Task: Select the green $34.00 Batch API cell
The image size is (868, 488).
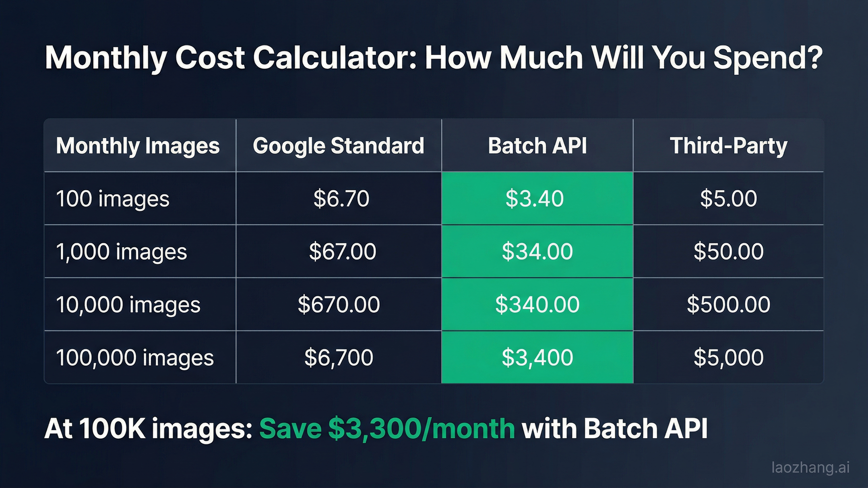Action: click(x=537, y=251)
